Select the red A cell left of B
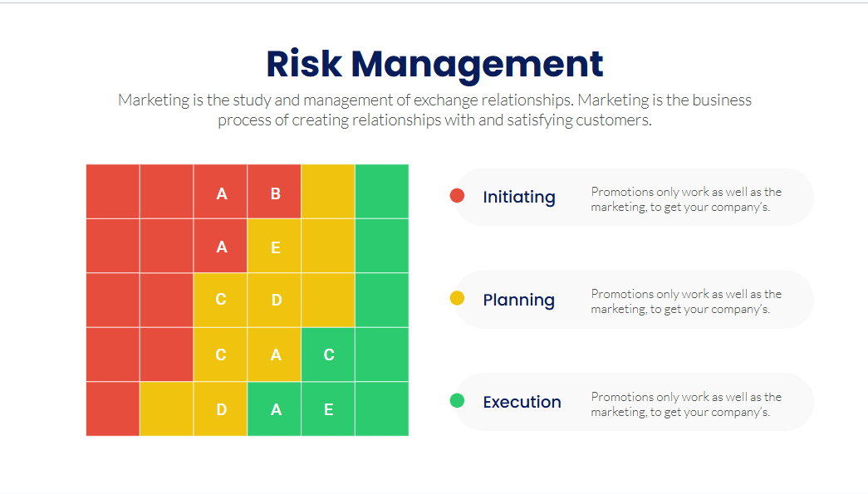 coord(220,192)
